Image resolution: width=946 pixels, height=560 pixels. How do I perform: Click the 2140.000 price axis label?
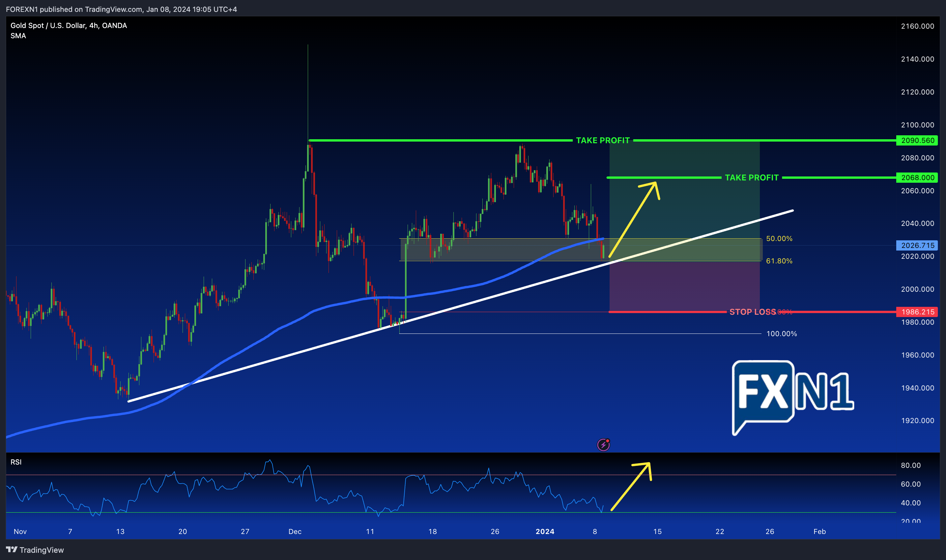pos(917,59)
